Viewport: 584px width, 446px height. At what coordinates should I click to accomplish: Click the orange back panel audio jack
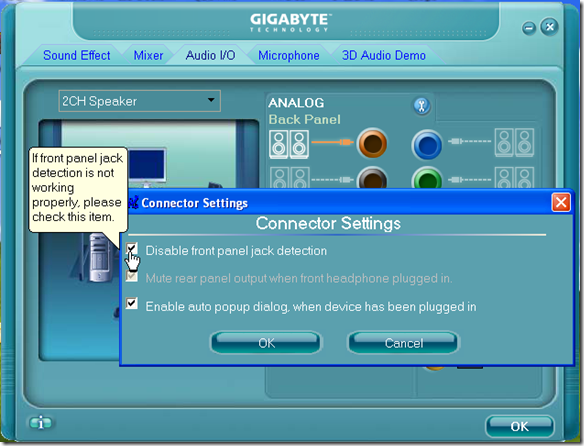[x=372, y=143]
